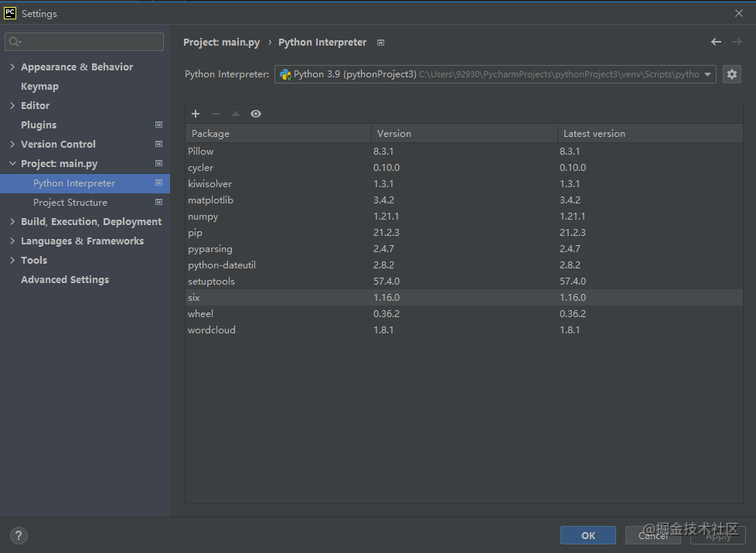Click Project: main.py breadcrumb

221,43
